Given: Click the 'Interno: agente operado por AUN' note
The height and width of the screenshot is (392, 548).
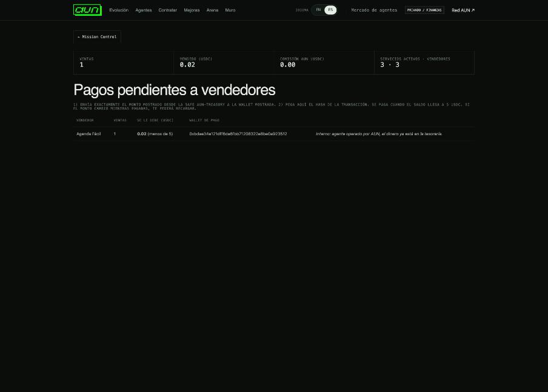Looking at the screenshot, I should point(379,134).
